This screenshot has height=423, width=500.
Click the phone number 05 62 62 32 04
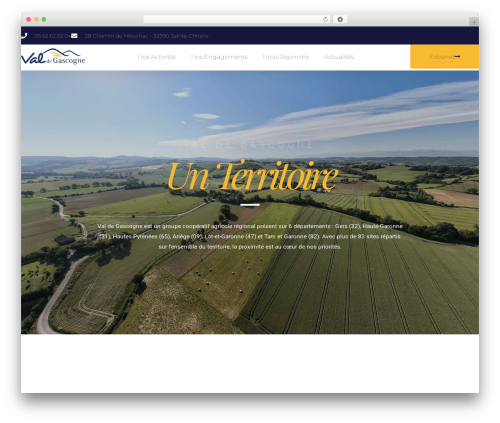(52, 36)
